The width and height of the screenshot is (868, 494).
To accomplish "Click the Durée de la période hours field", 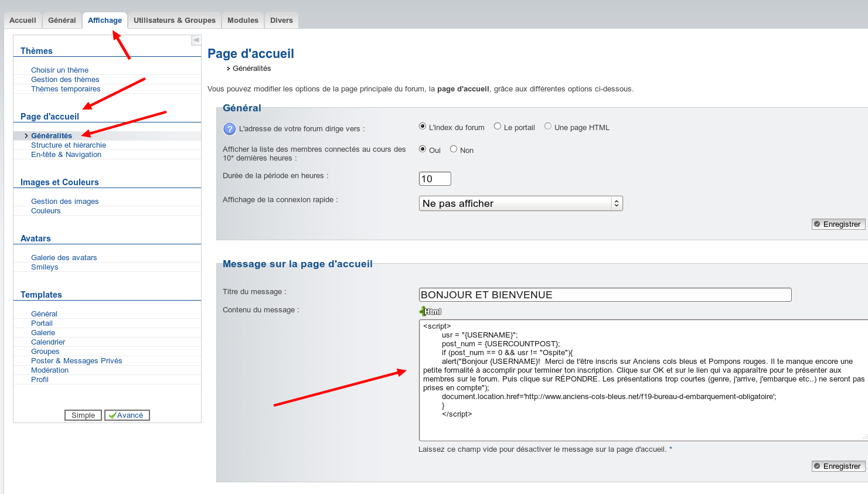I will tap(435, 179).
